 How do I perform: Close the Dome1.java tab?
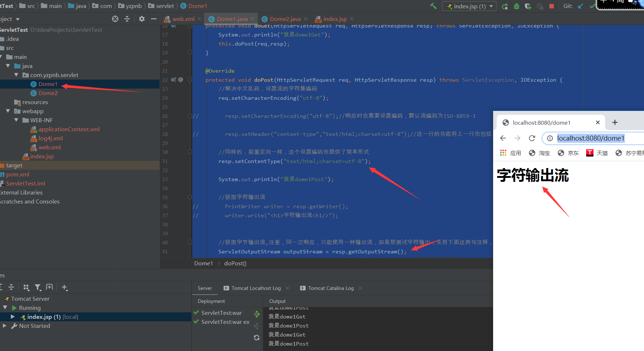pyautogui.click(x=252, y=19)
